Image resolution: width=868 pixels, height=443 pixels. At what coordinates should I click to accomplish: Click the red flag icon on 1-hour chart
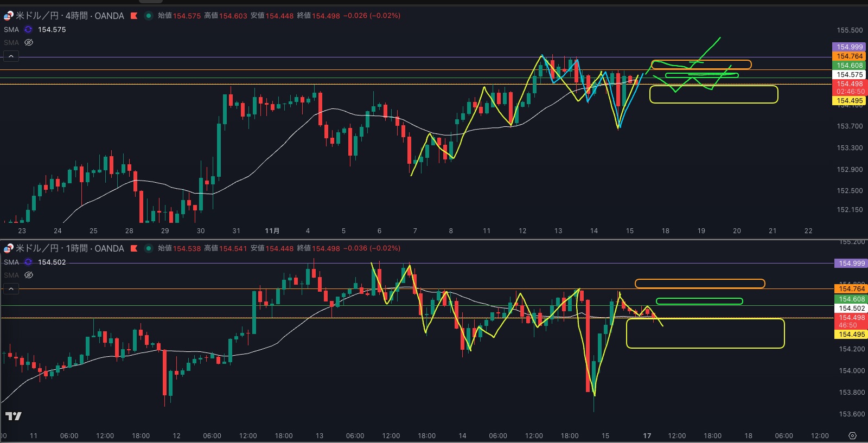pyautogui.click(x=134, y=248)
